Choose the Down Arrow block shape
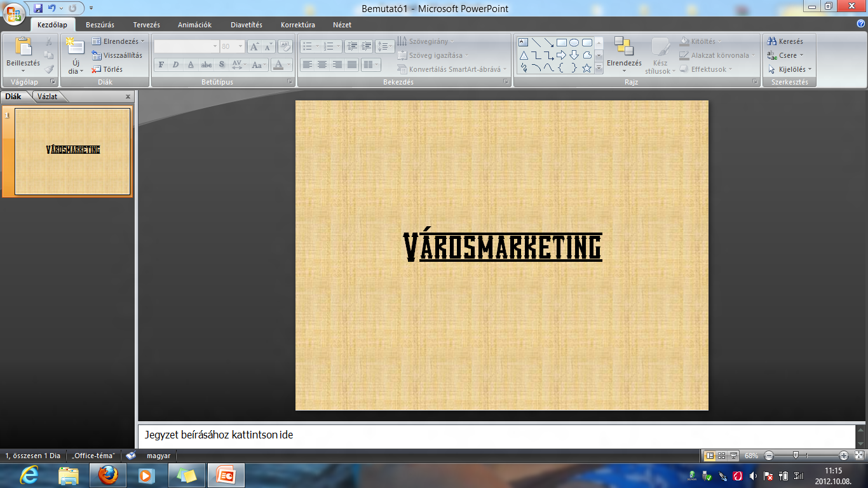 [574, 55]
